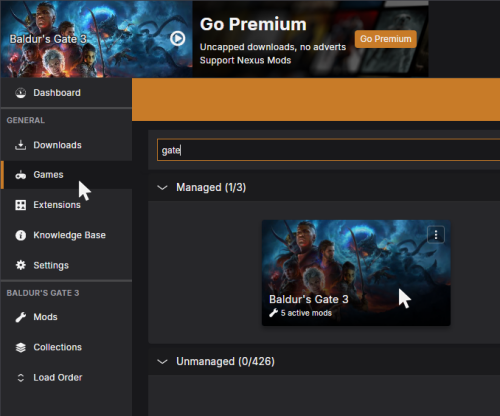This screenshot has height=416, width=500.
Task: Select the Baldur's Gate 3 game thumbnail
Action: click(x=356, y=273)
